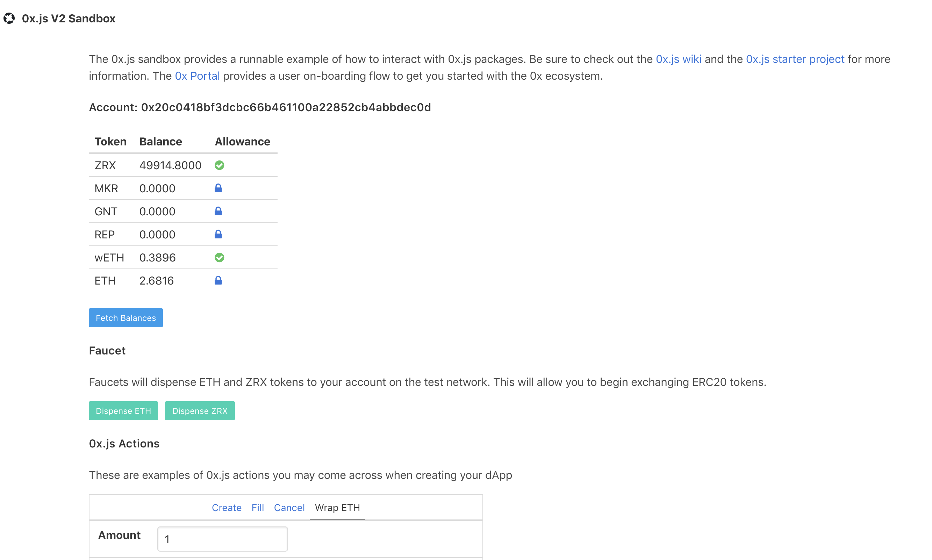Switch to the Create tab
This screenshot has height=560, width=932.
(x=227, y=508)
